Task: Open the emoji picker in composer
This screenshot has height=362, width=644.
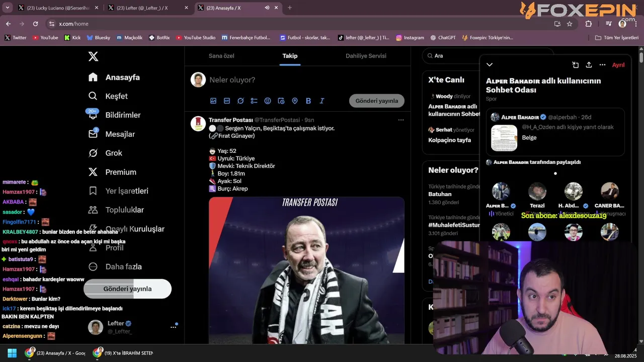Action: click(x=268, y=101)
